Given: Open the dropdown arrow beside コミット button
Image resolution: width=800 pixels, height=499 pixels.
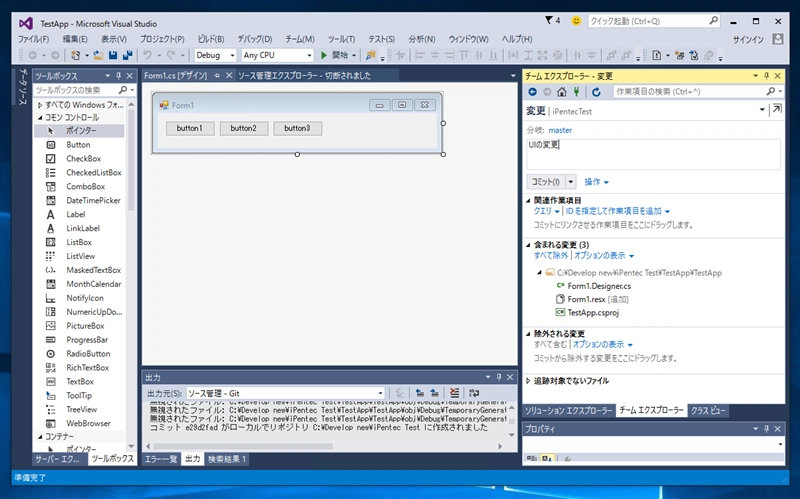Looking at the screenshot, I should point(571,182).
